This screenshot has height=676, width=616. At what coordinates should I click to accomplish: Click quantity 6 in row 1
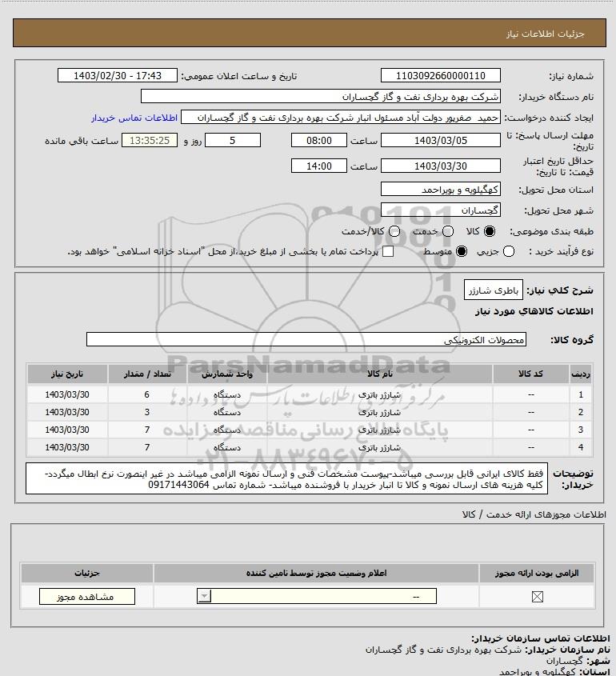click(x=147, y=394)
